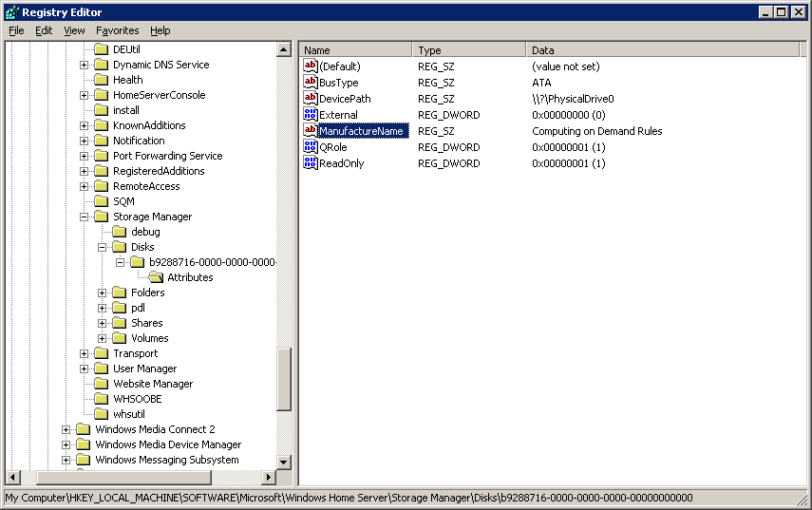The width and height of the screenshot is (812, 510).
Task: Select the Windows Messaging Subsystem key
Action: (x=167, y=460)
